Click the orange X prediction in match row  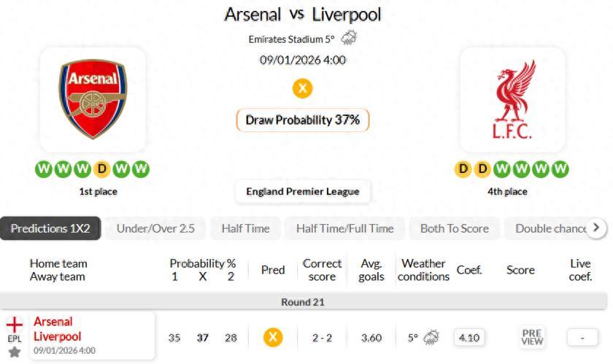(x=273, y=337)
